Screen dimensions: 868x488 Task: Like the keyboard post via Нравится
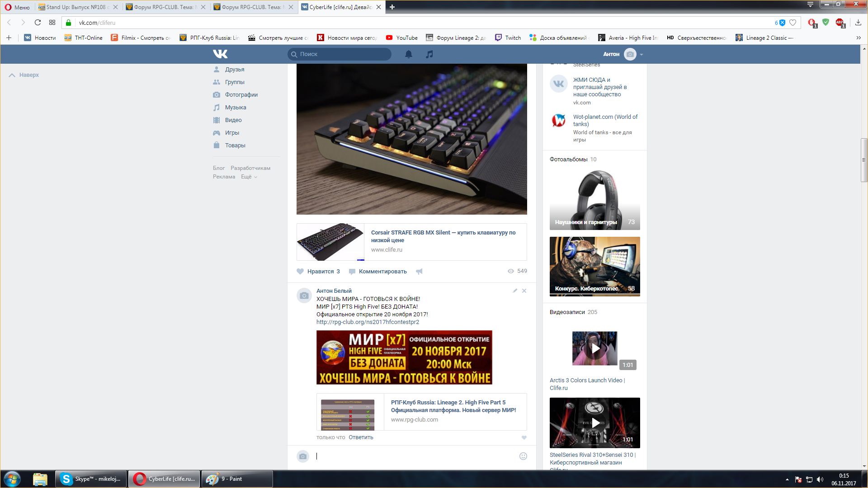coord(318,272)
